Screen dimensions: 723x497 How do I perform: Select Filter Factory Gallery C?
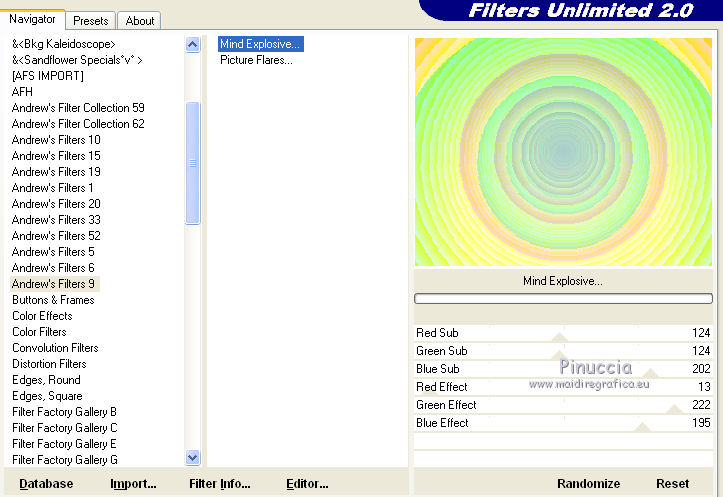pyautogui.click(x=65, y=428)
